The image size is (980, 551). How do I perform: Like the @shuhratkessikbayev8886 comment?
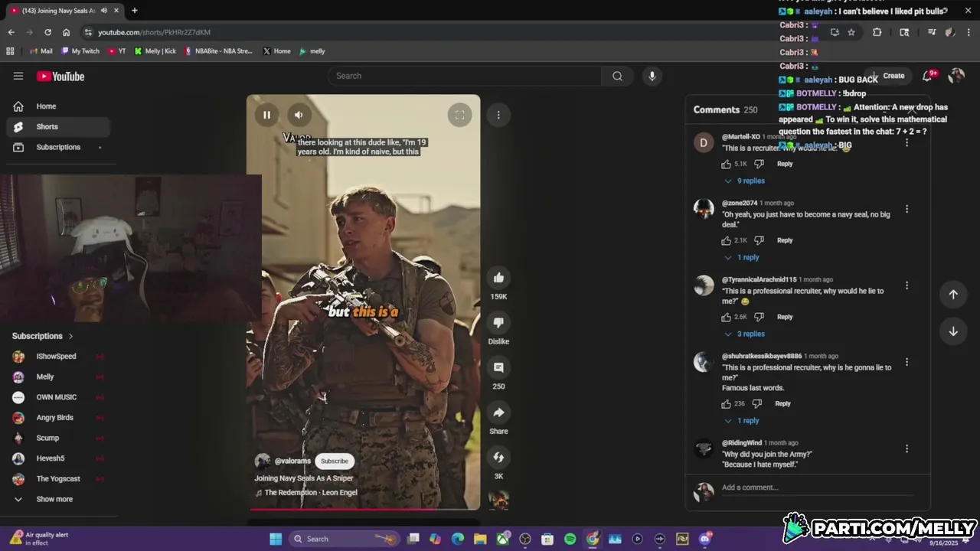[x=726, y=403]
